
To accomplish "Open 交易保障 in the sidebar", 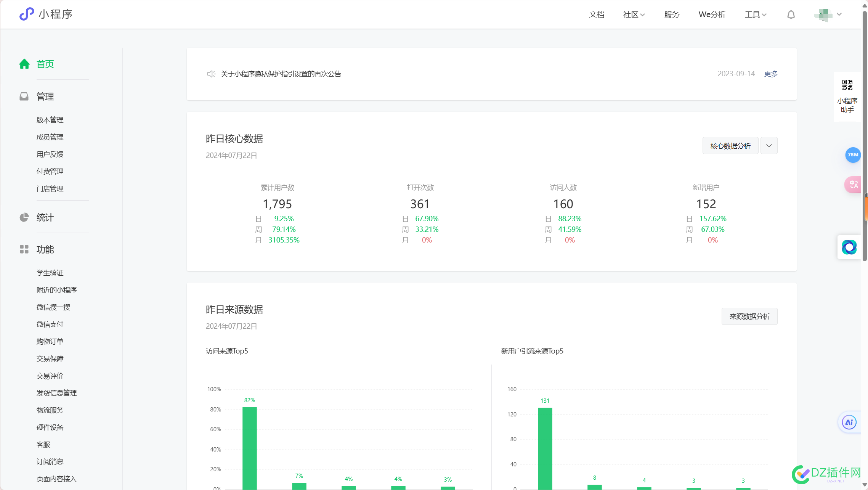I will pos(50,358).
